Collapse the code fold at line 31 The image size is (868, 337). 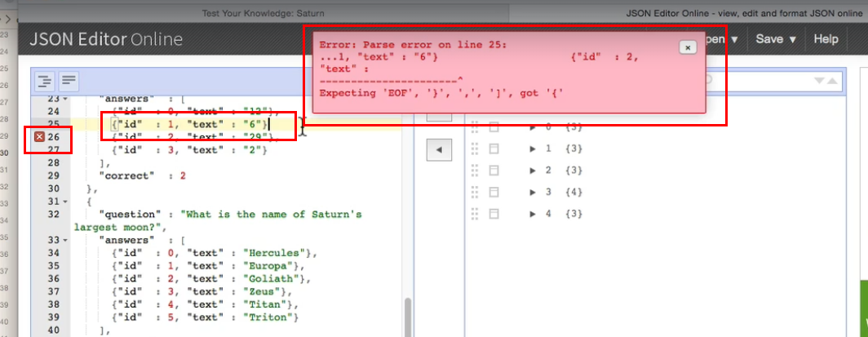click(66, 201)
